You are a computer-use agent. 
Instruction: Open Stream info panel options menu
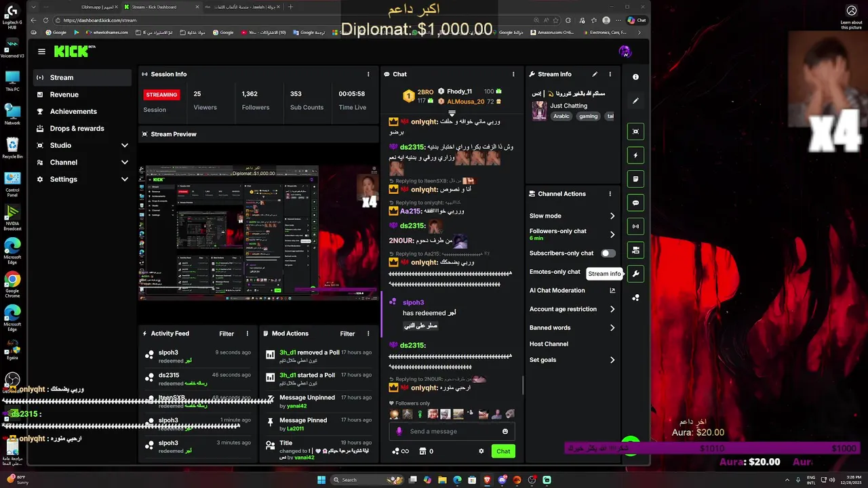click(610, 74)
